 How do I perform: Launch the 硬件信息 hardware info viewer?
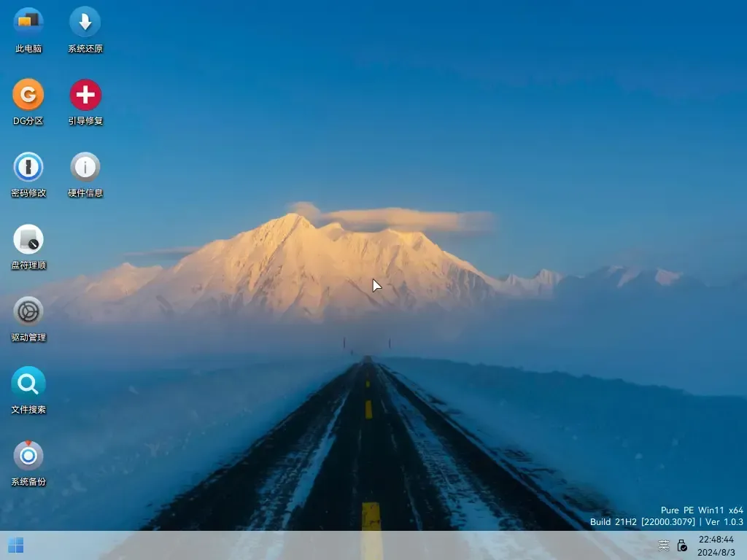85,166
